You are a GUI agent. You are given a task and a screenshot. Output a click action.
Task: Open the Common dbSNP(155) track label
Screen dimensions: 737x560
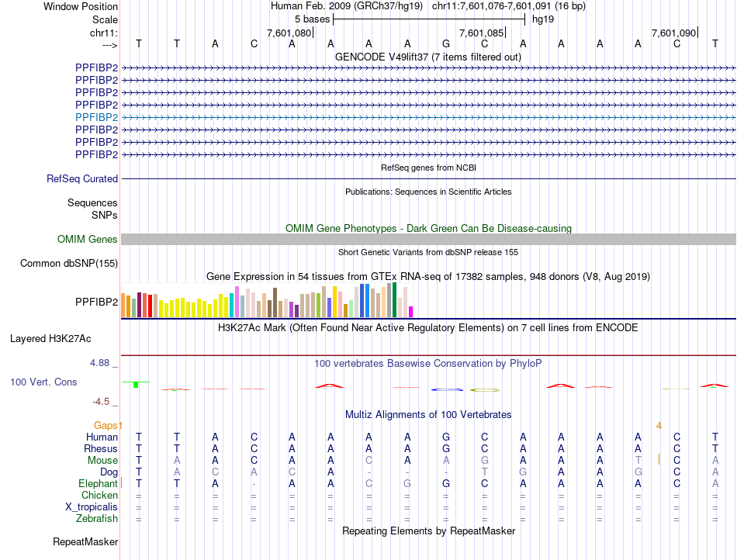click(69, 264)
